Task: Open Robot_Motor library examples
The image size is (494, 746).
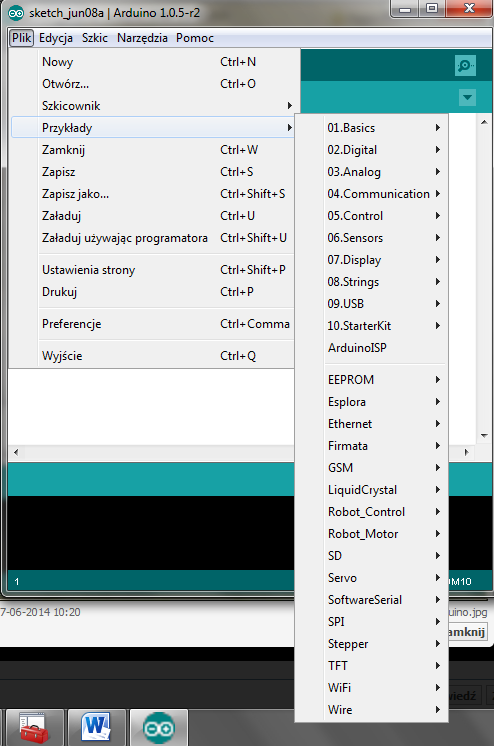Action: [x=371, y=534]
